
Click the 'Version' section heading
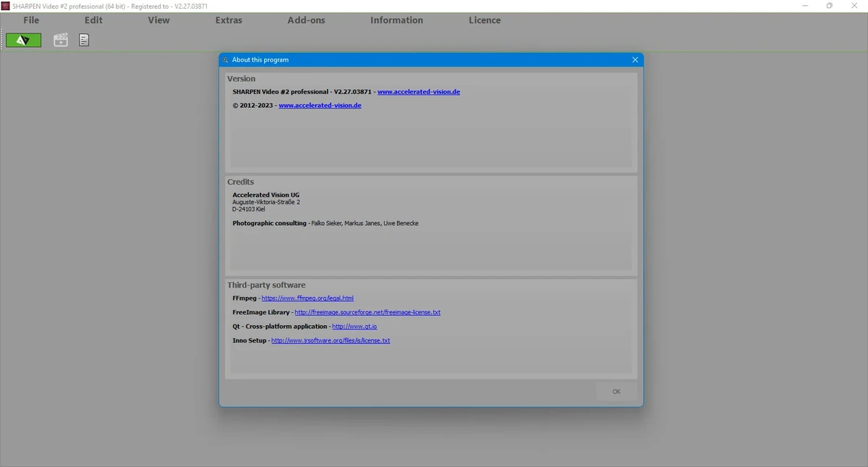point(242,79)
